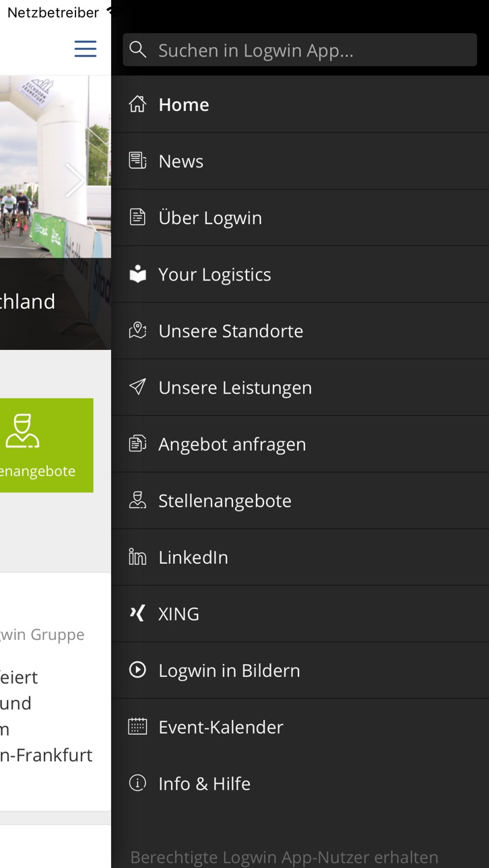
Task: Tap the News newspaper icon
Action: pyautogui.click(x=137, y=161)
